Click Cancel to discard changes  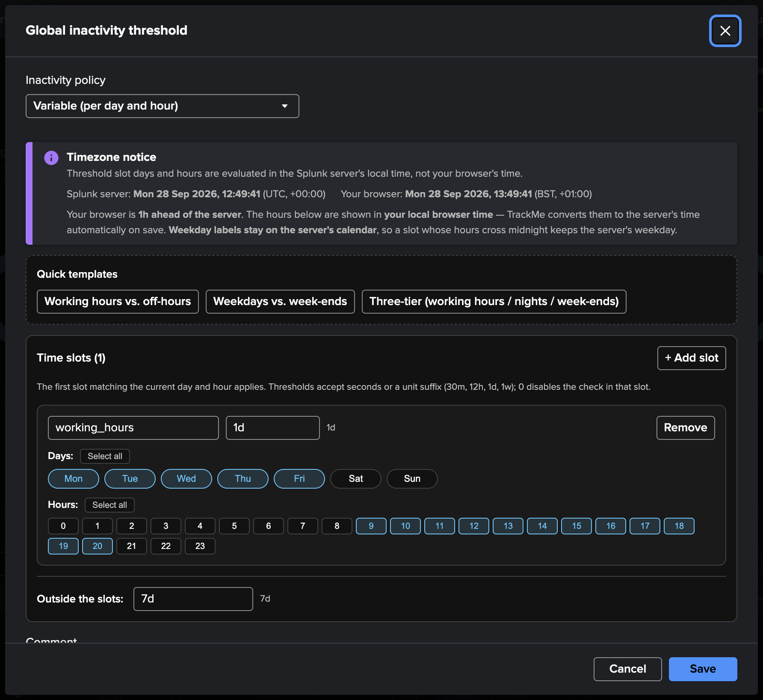pos(627,669)
